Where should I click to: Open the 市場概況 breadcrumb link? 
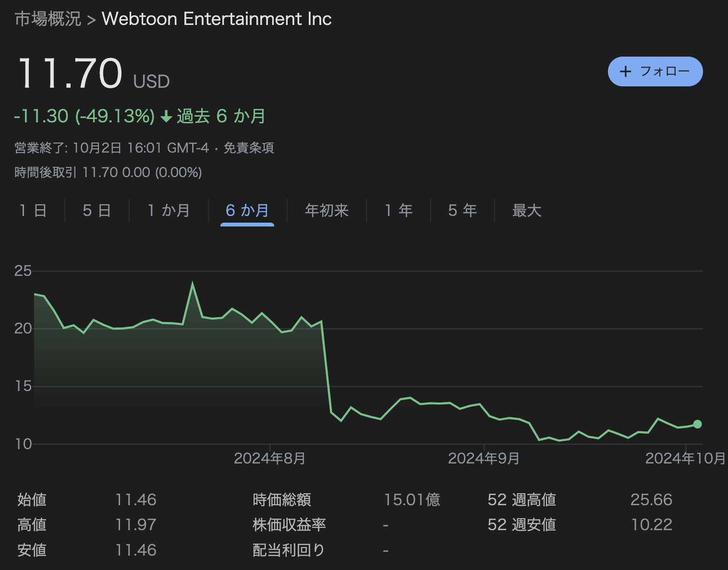tap(48, 19)
